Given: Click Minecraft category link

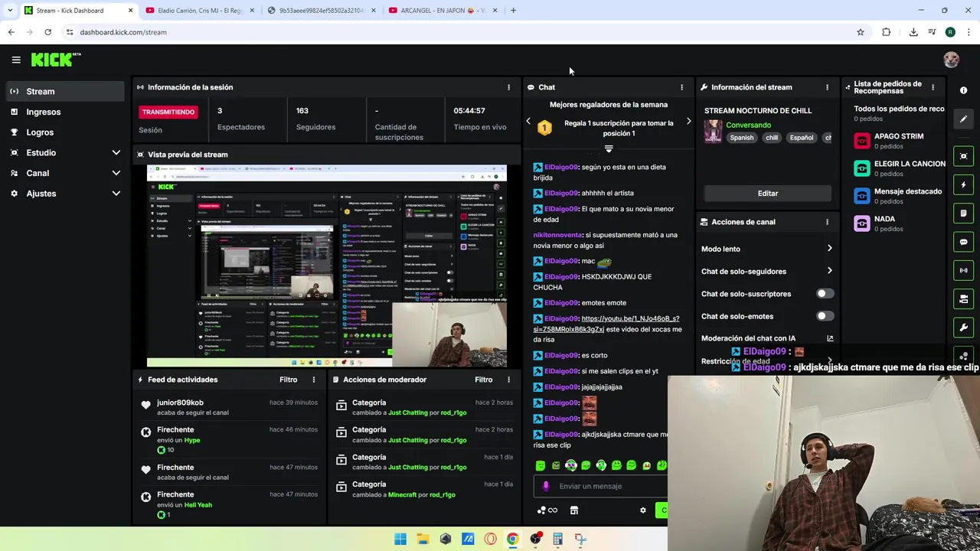Looking at the screenshot, I should pos(402,494).
